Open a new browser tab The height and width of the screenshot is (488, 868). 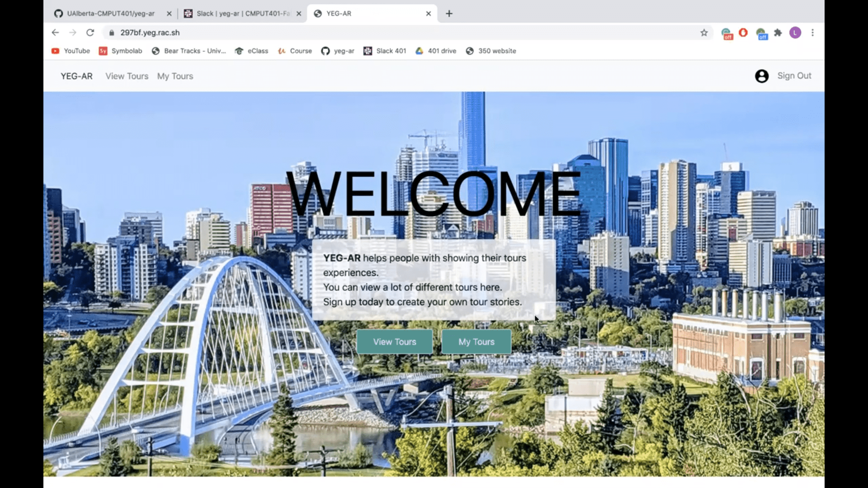449,14
